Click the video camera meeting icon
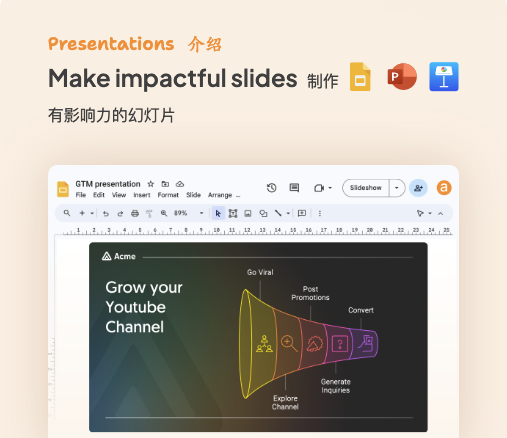 319,188
